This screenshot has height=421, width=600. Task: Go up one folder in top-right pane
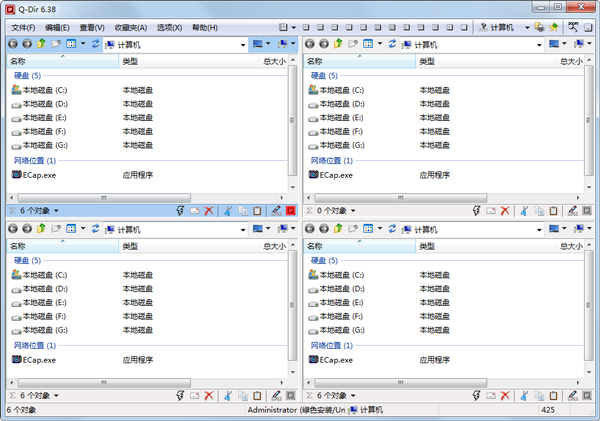click(x=338, y=44)
